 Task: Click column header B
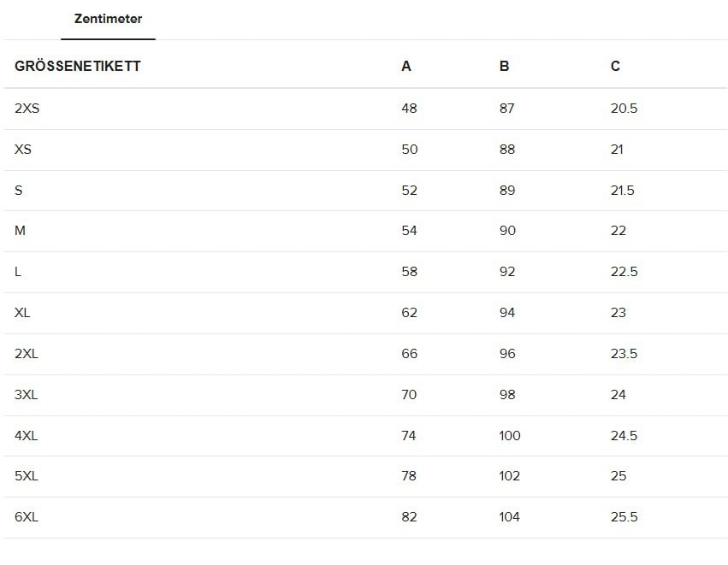504,66
